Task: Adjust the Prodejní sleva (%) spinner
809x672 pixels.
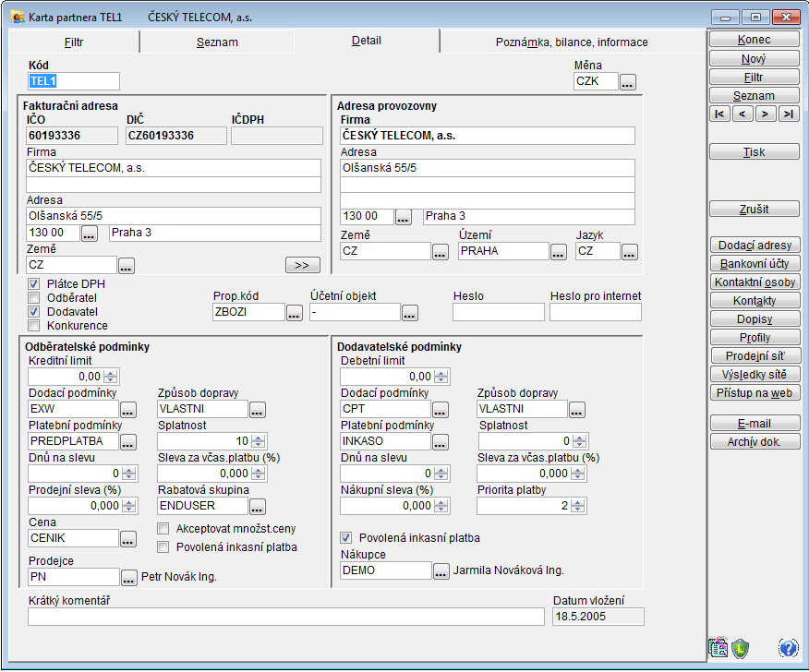Action: [x=129, y=506]
